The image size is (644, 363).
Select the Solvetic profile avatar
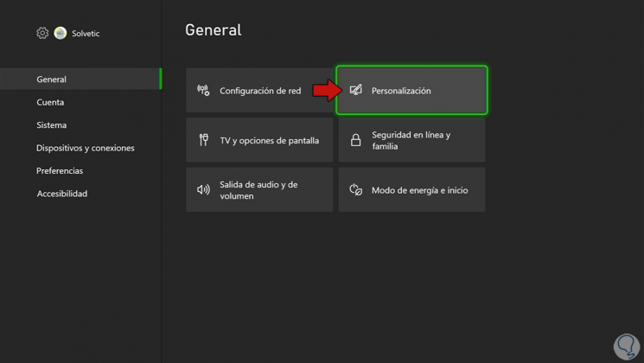coord(61,33)
